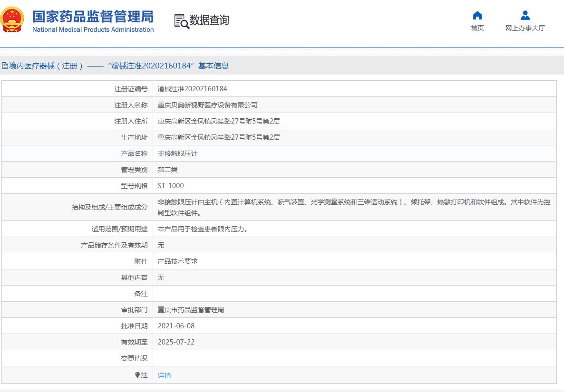The height and width of the screenshot is (392, 564).
Task: Click the 备注 label
Action: tap(141, 294)
